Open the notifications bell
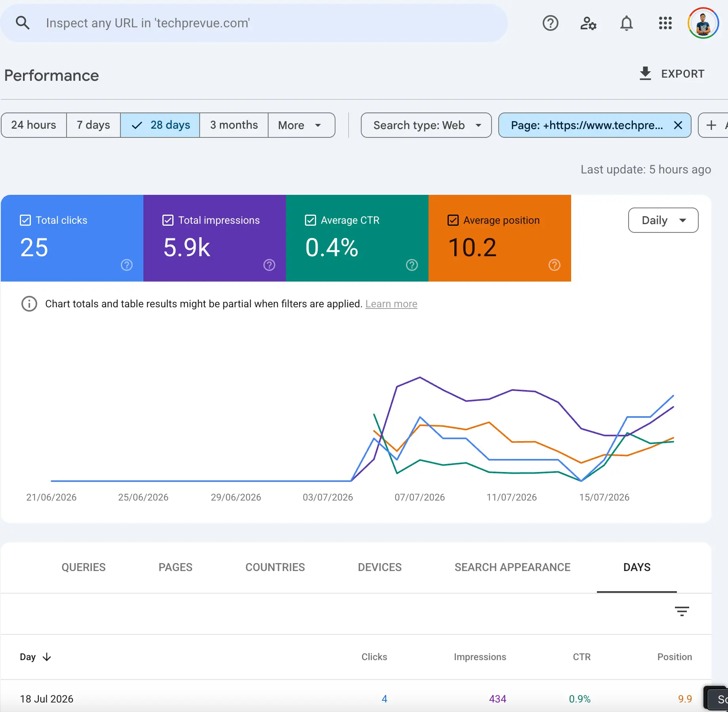 pos(626,23)
